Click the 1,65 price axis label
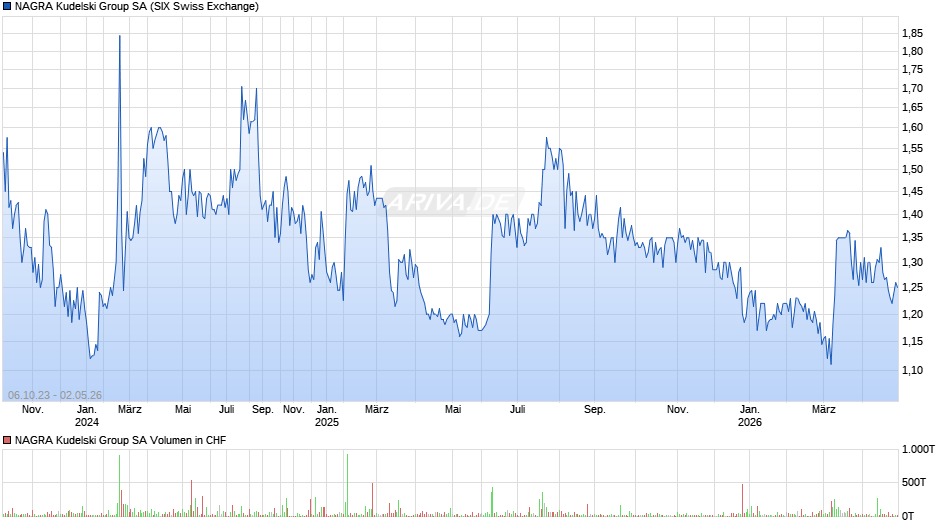The image size is (940, 526). click(x=912, y=108)
